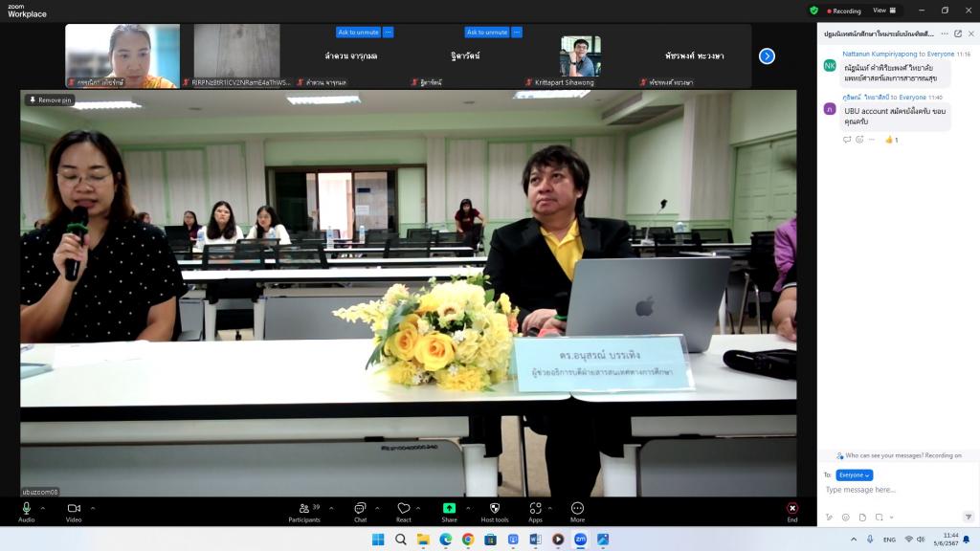Mute or unmute the Audio microphone
Screen dimensions: 980x551
(x=26, y=512)
